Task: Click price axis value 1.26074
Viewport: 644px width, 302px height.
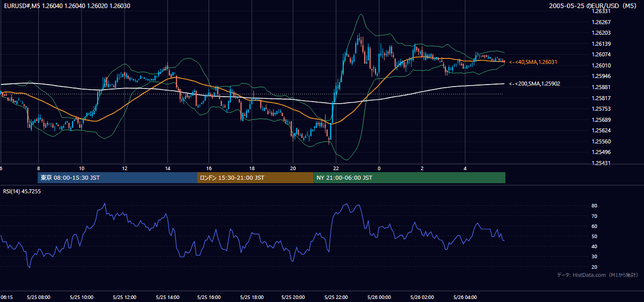Action: pos(601,54)
